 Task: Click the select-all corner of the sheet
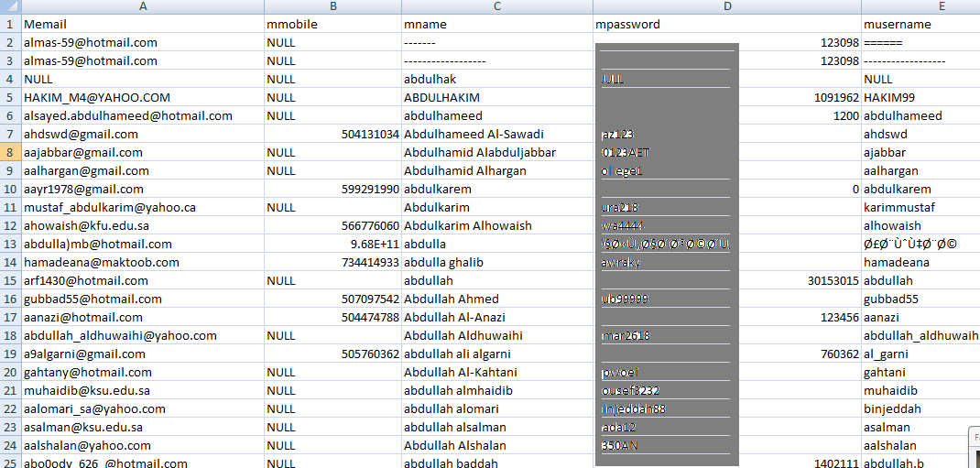(x=11, y=7)
